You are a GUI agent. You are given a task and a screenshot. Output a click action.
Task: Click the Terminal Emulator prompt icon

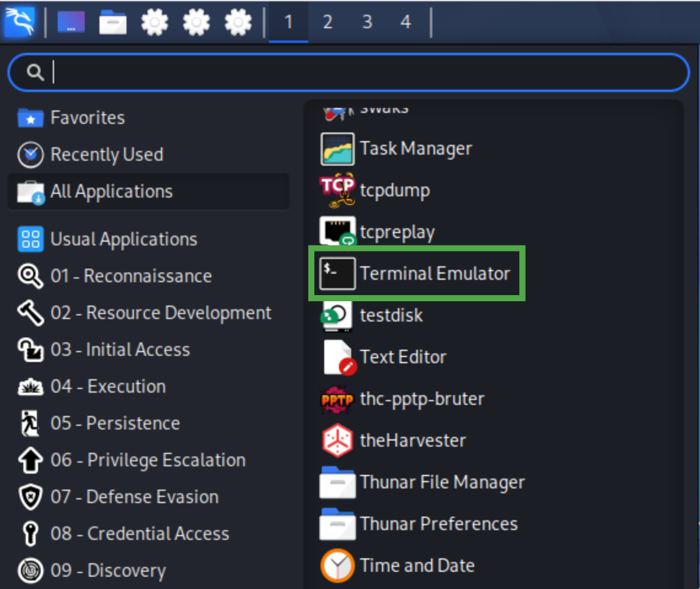(338, 274)
